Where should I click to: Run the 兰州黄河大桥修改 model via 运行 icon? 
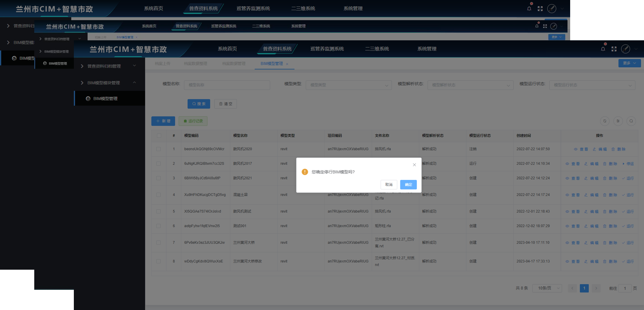click(x=628, y=261)
